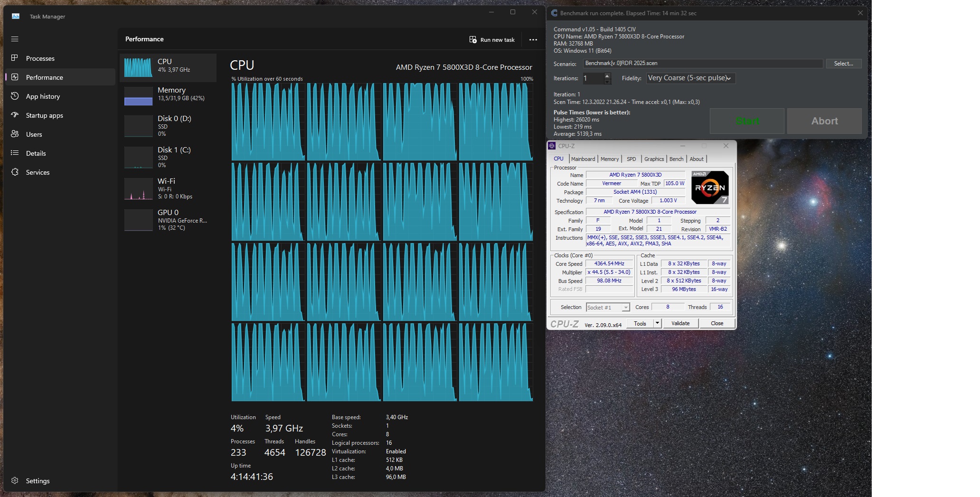This screenshot has width=980, height=497.
Task: Click Run new task button
Action: coord(492,40)
